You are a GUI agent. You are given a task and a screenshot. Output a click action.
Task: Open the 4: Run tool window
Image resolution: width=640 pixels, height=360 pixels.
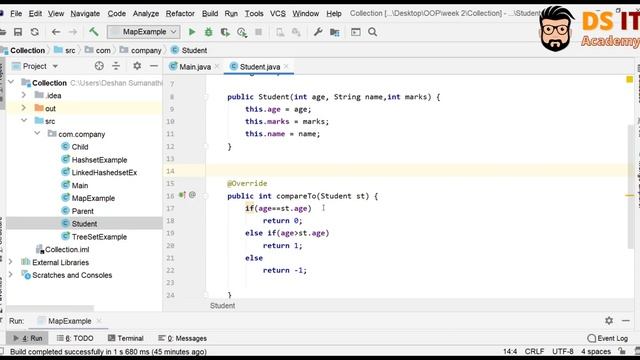(x=28, y=338)
